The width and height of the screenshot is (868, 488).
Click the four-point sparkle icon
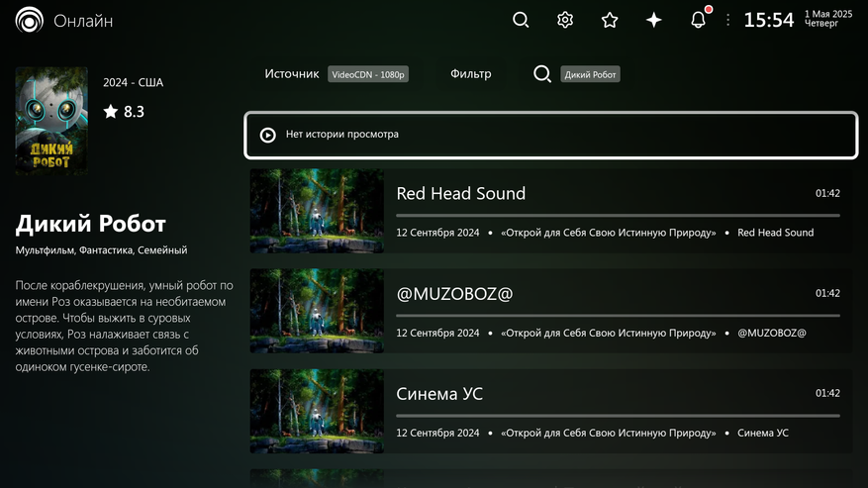tap(654, 20)
